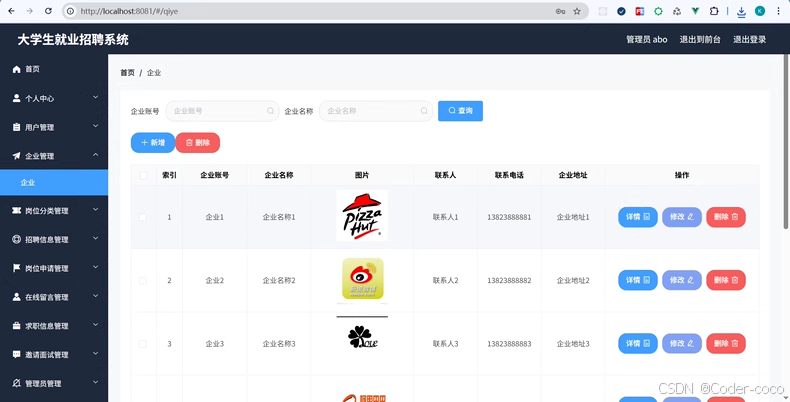Collapse the 企业管理 chevron
This screenshot has width=790, height=402.
coord(95,155)
